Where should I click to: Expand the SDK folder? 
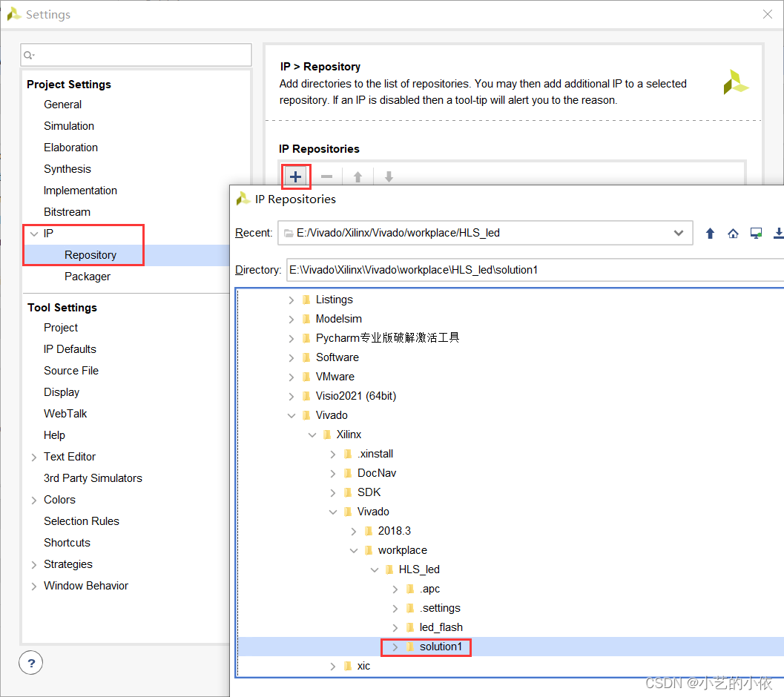tap(333, 492)
